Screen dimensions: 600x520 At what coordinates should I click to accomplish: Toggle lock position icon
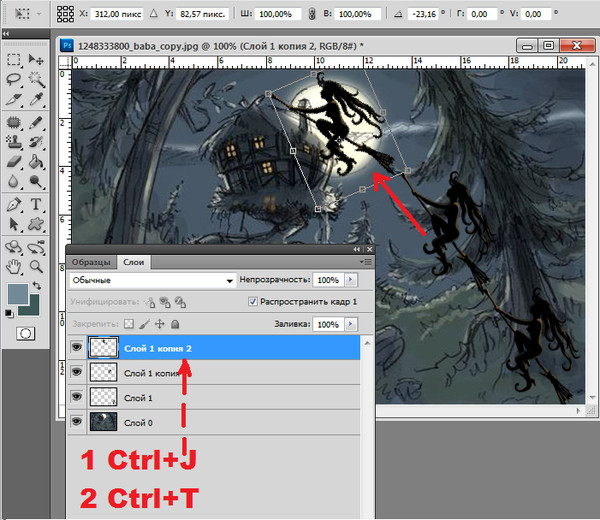click(160, 324)
